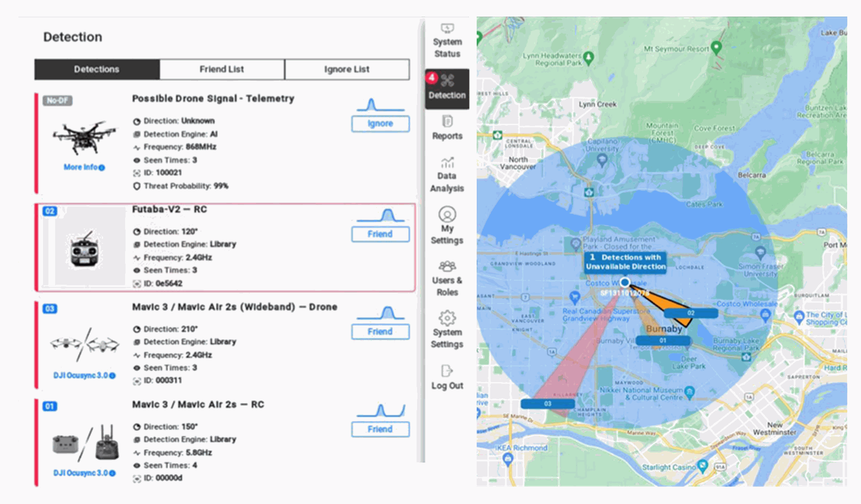Open the Data Analysis section
The image size is (861, 504).
click(447, 175)
